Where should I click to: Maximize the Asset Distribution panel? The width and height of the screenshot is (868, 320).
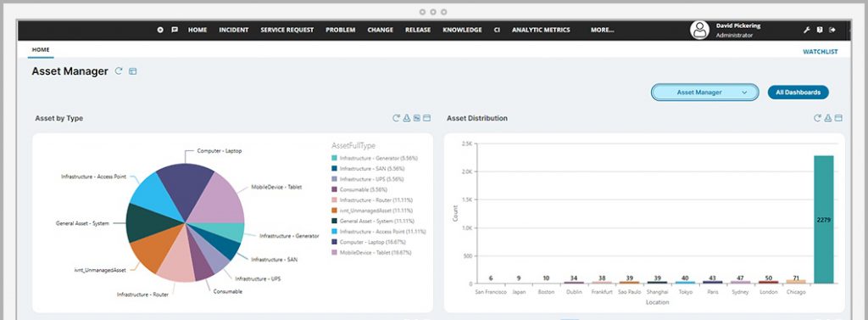tap(838, 118)
